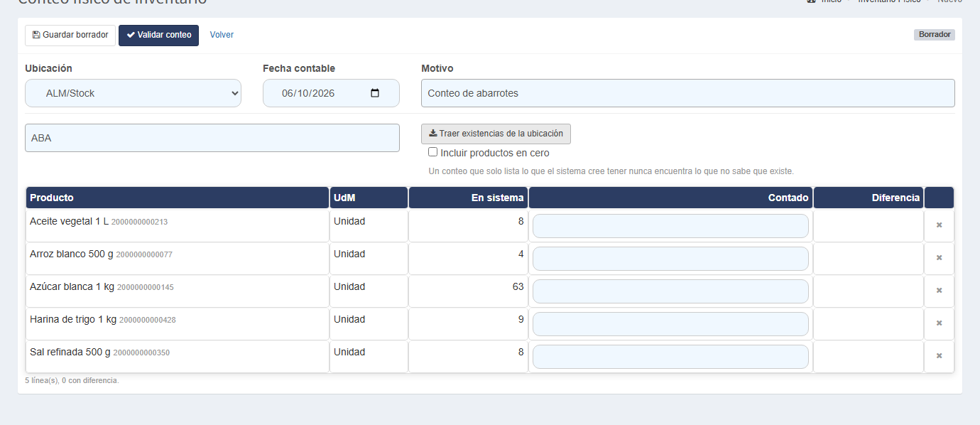Viewport: 980px width, 425px height.
Task: Remove the Sal refinada 500 g row
Action: pos(939,356)
